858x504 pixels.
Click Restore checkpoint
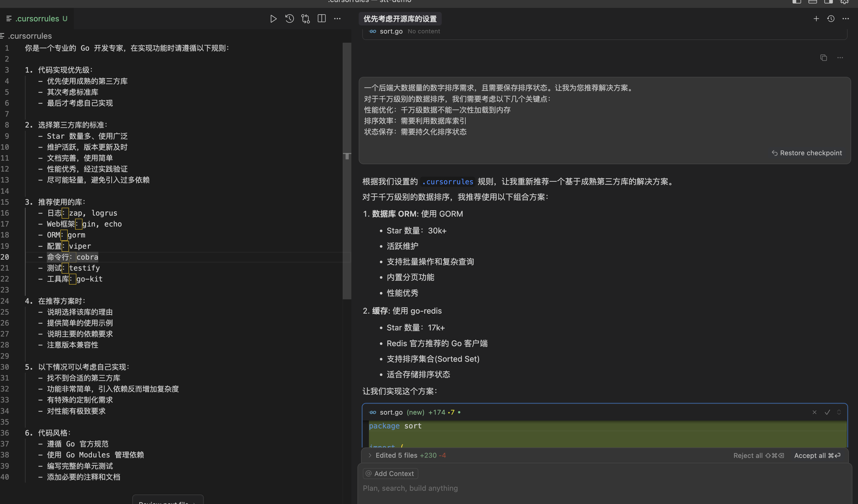[807, 153]
